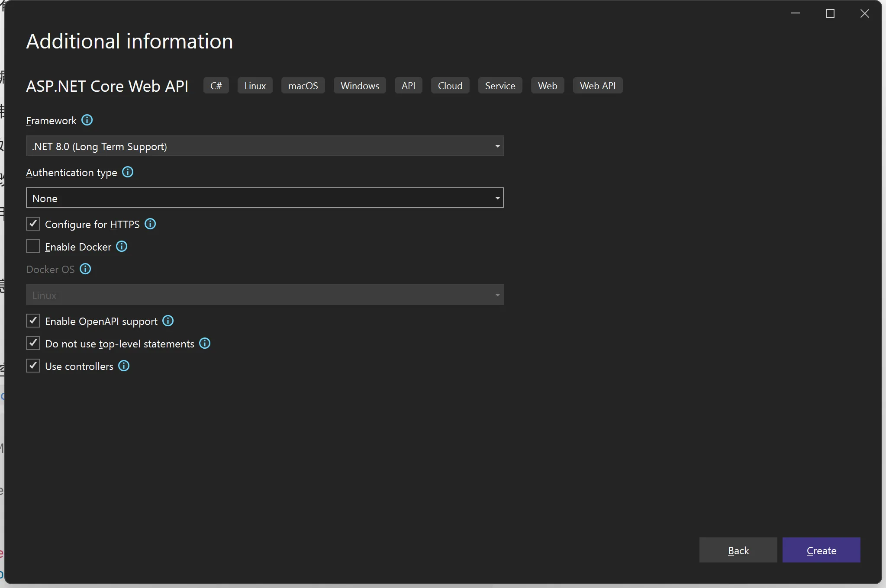Click the Service tag
Viewport: 886px width, 588px height.
pos(500,85)
